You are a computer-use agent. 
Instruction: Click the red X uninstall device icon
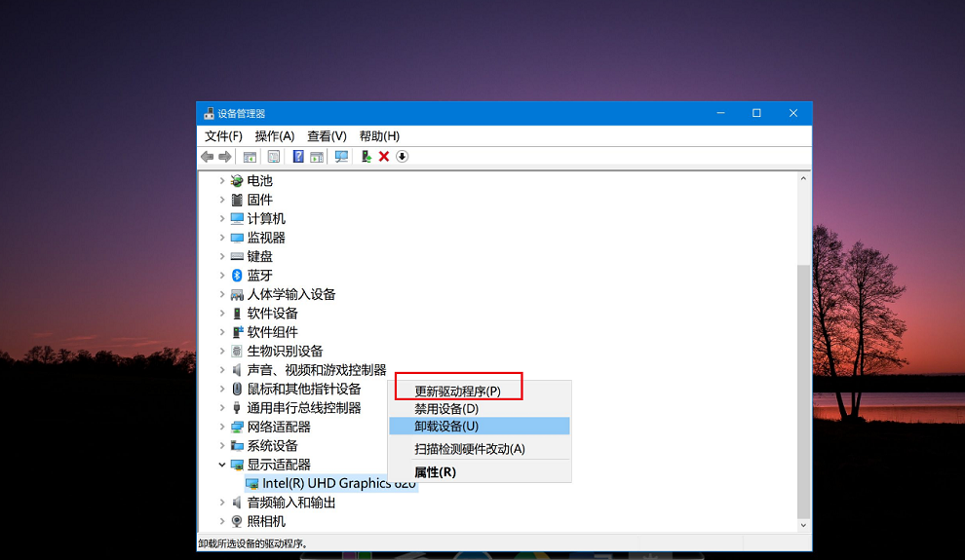tap(384, 157)
